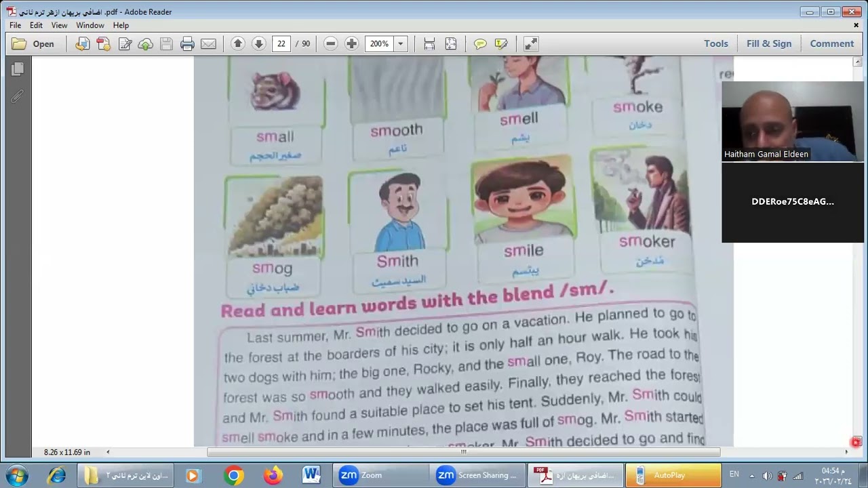Select the highlight text tool icon
The image size is (868, 488).
pos(501,43)
